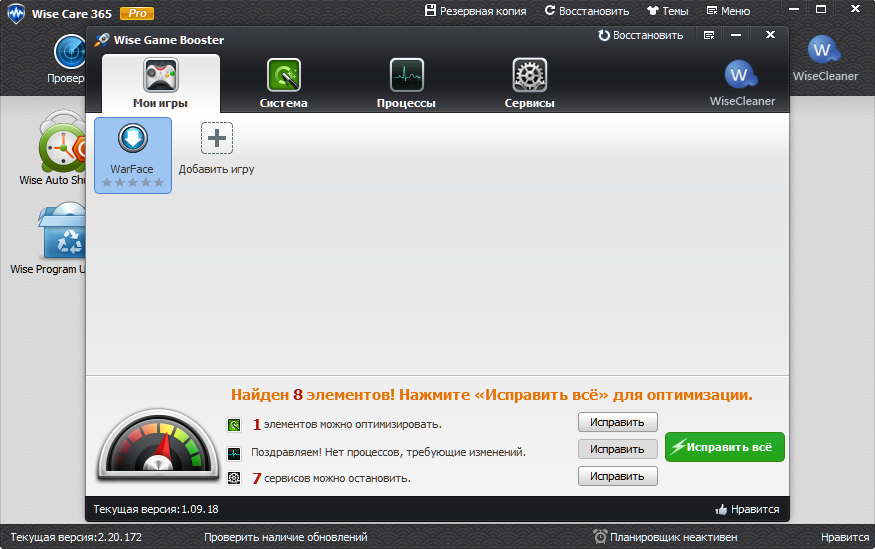Click the Pro badge in title bar

click(x=137, y=13)
